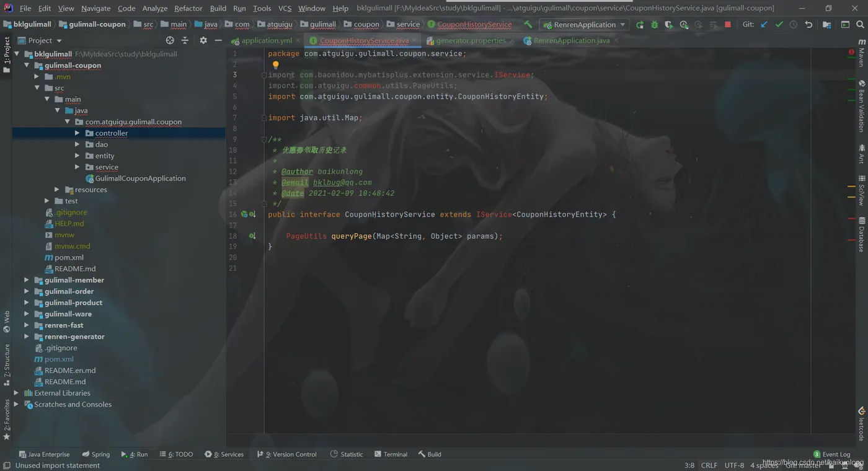Open the Event Log
The height and width of the screenshot is (471, 868).
[x=831, y=454]
